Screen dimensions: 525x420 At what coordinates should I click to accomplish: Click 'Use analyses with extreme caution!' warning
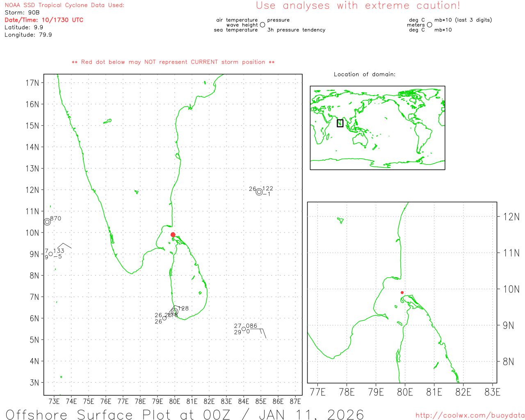(358, 5)
